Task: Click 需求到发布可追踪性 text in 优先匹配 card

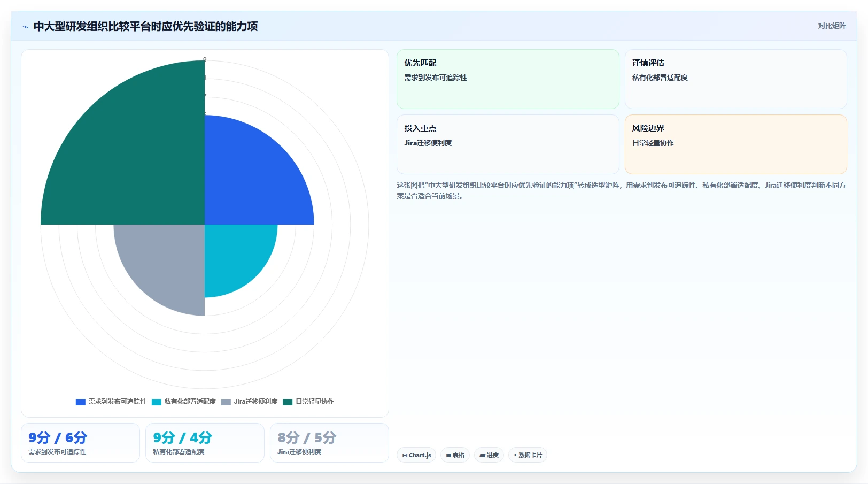Action: point(436,78)
